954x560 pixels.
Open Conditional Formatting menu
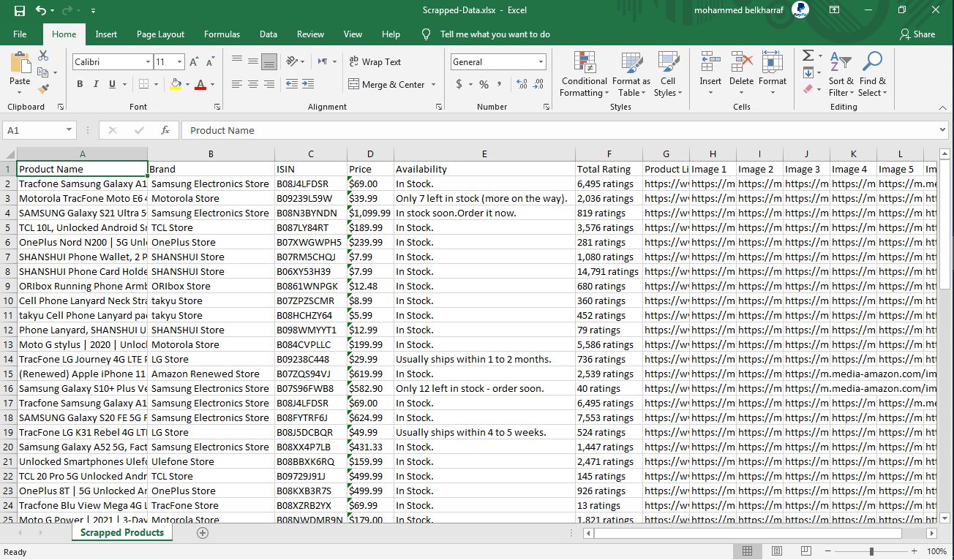584,74
